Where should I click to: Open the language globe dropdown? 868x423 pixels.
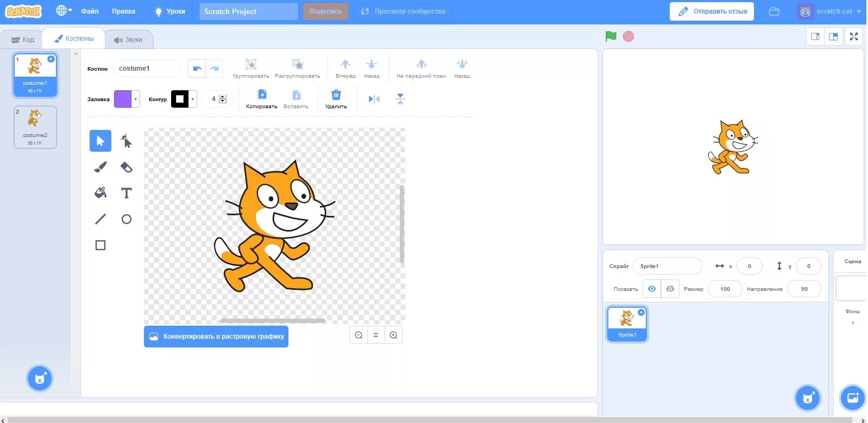coord(64,11)
